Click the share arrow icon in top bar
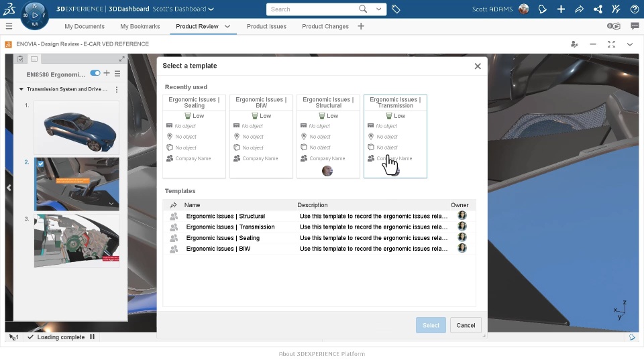 point(579,9)
